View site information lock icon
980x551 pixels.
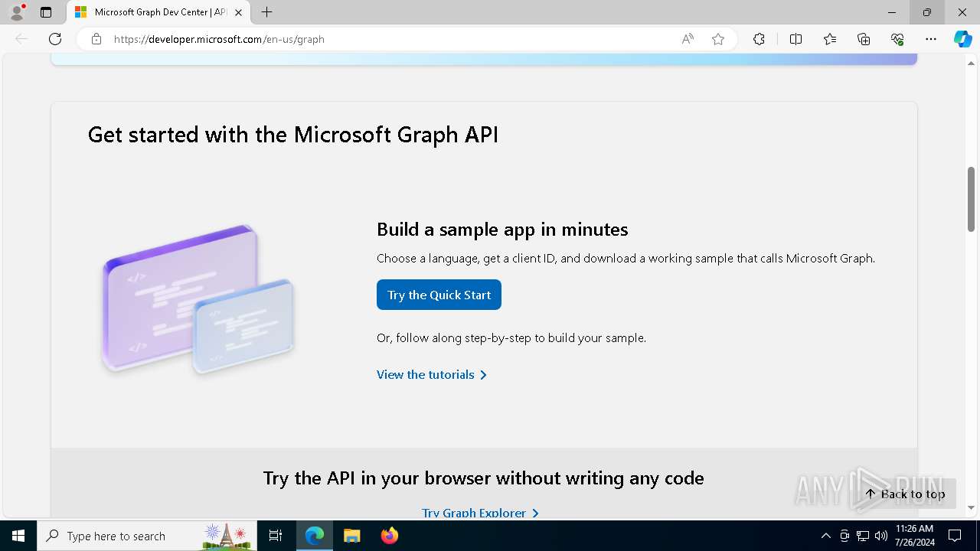coord(96,39)
